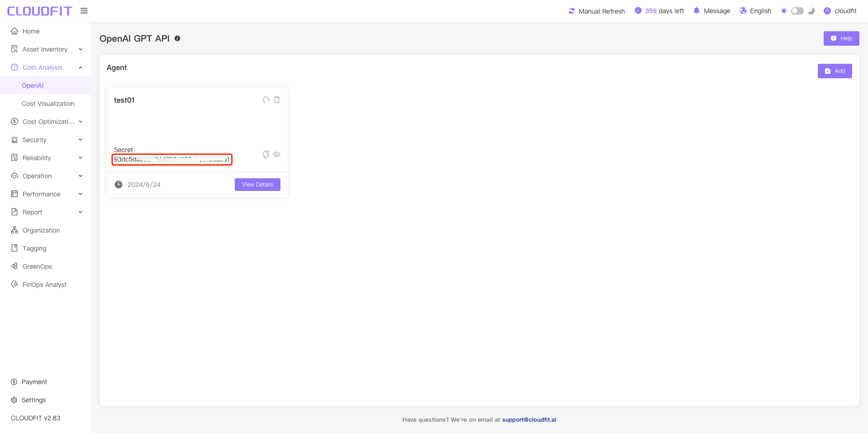
Task: Open the Message notifications
Action: pos(717,11)
